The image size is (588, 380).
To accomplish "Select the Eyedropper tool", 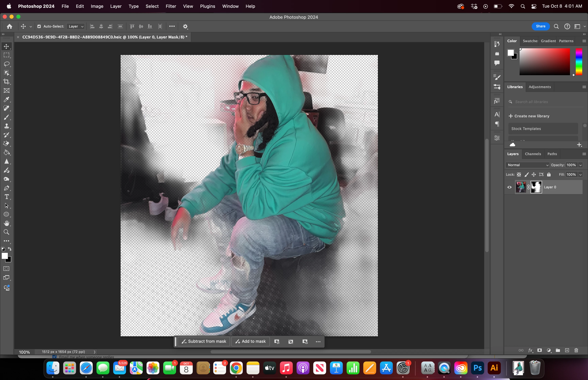I will click(7, 100).
